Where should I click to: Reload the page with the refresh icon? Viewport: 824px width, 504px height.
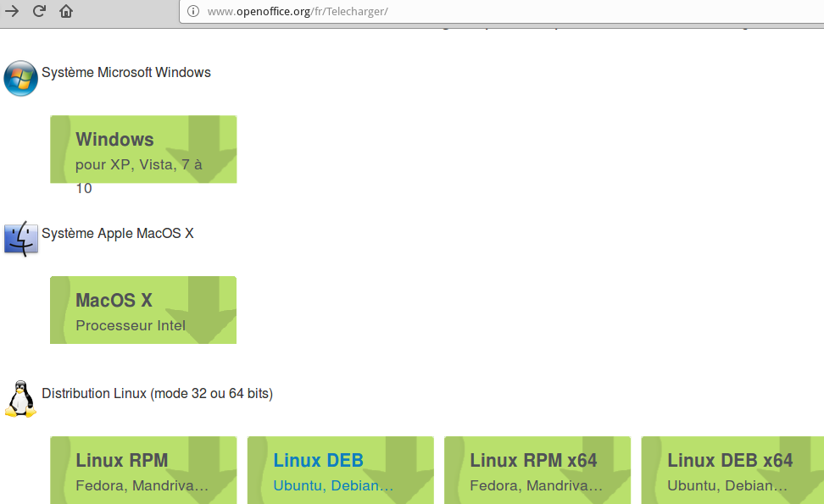(x=39, y=11)
